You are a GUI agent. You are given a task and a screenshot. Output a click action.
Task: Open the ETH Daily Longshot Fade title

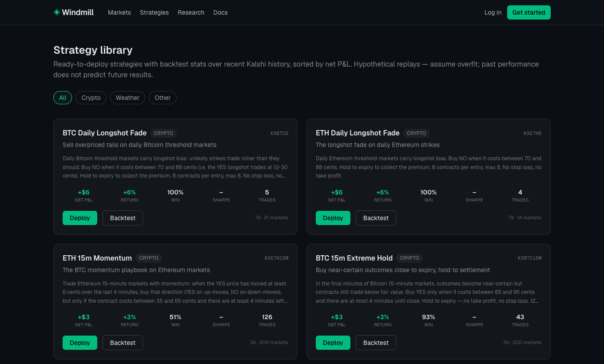358,133
